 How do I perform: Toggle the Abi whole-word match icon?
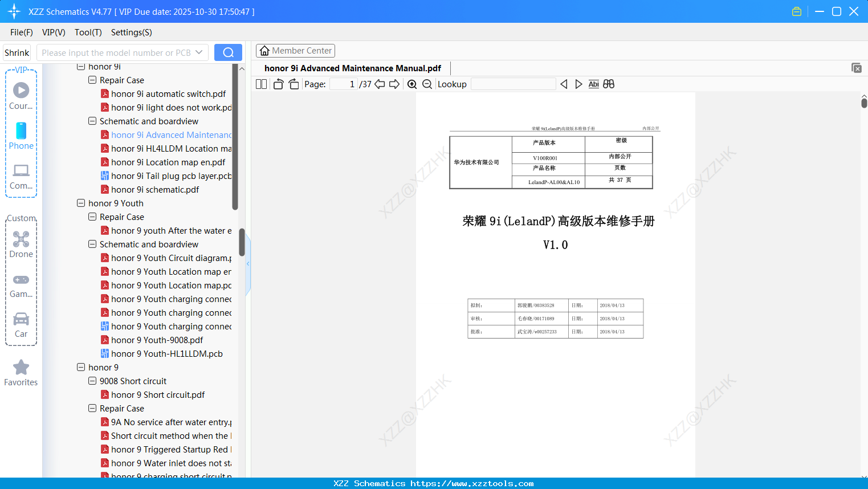pos(594,84)
